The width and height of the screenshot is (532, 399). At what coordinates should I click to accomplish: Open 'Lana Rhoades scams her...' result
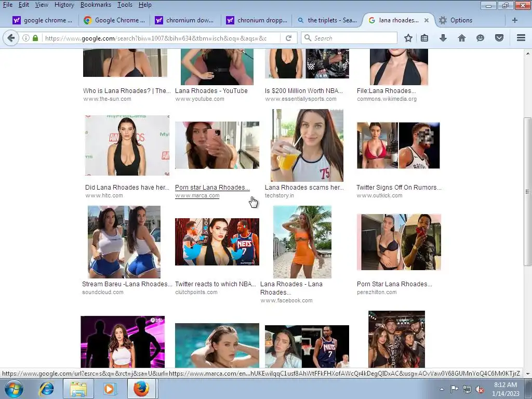pyautogui.click(x=304, y=187)
